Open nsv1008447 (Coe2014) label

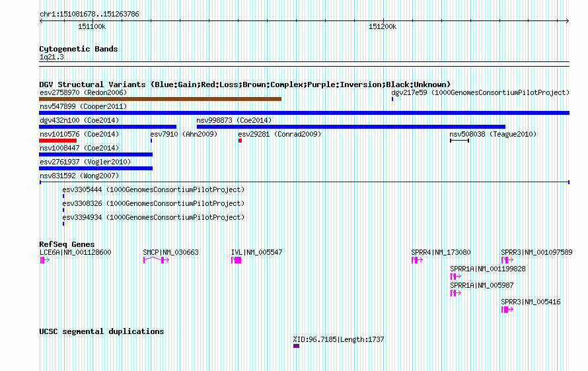(79, 148)
